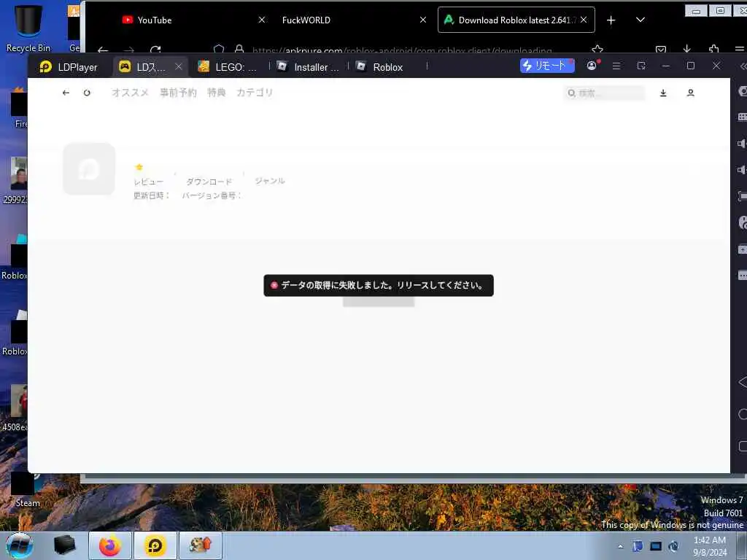Close the Download Roblox tab in Firefox
The image size is (747, 560).
click(584, 20)
